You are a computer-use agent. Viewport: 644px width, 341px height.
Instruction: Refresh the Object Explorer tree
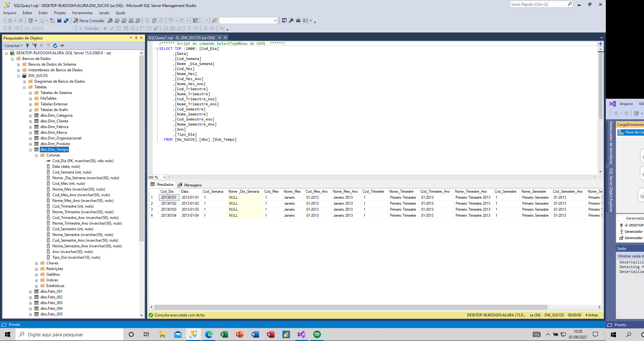coord(55,45)
